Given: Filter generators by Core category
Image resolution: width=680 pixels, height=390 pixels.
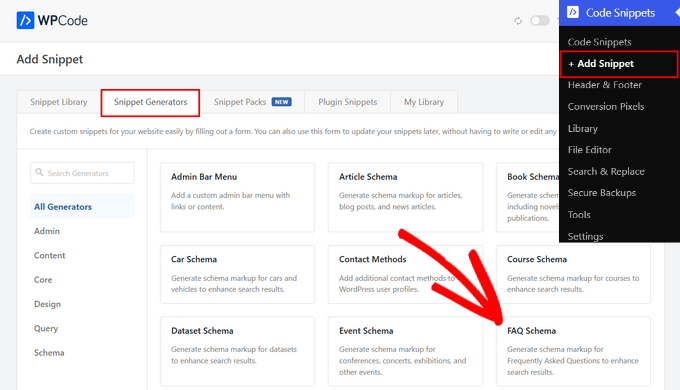Looking at the screenshot, I should pos(43,280).
